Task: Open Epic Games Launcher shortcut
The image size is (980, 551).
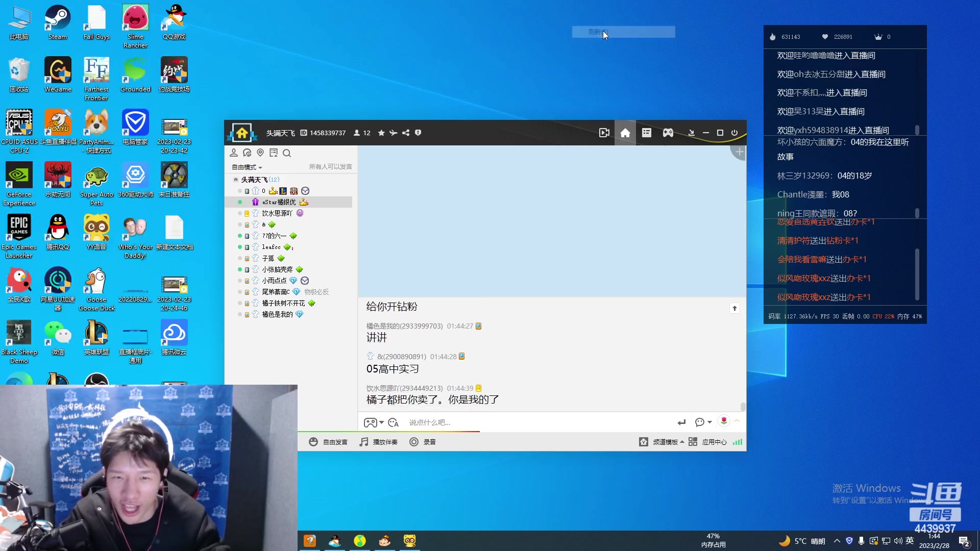Action: coord(19,237)
